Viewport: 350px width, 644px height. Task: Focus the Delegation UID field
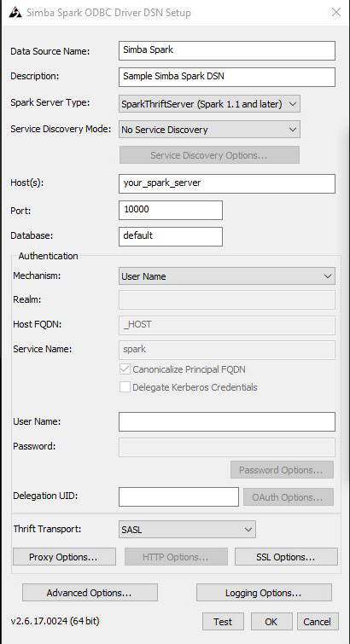coord(179,497)
